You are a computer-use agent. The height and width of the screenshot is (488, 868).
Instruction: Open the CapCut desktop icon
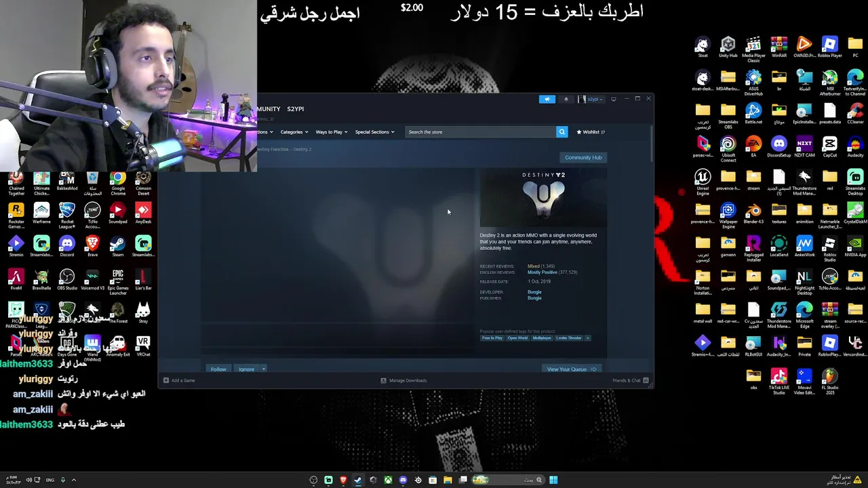pos(830,147)
